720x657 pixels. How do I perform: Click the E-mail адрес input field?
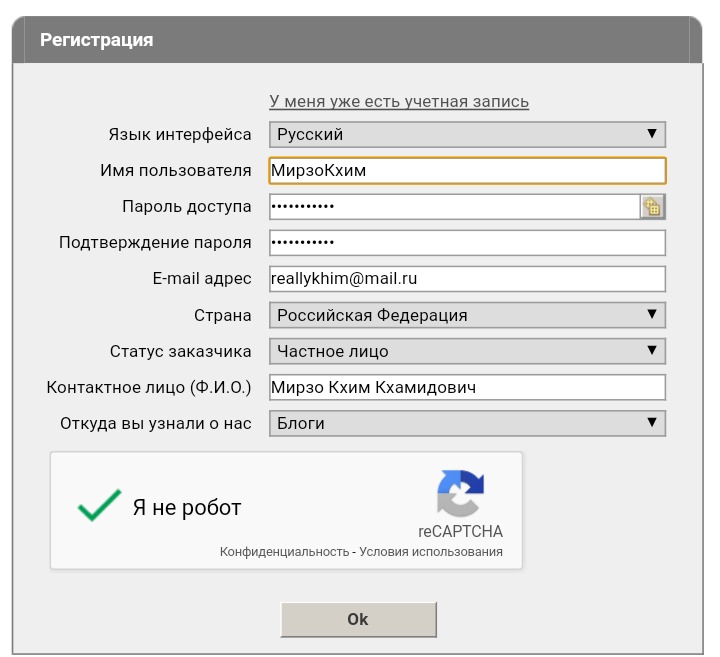click(x=467, y=279)
